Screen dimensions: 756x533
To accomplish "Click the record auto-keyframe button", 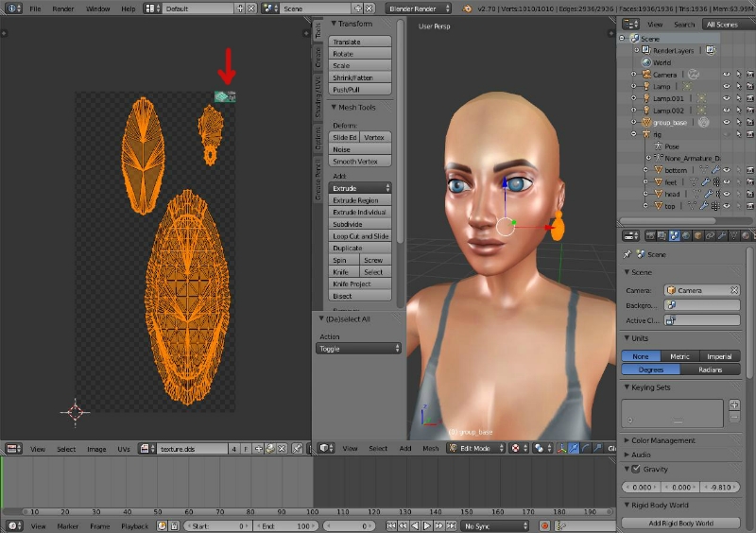I will pos(544,525).
